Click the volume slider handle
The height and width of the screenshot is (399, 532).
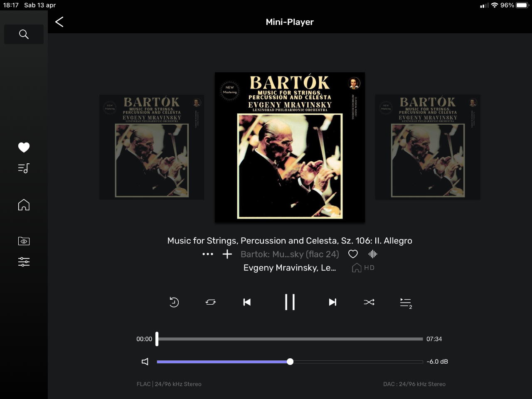tap(290, 362)
